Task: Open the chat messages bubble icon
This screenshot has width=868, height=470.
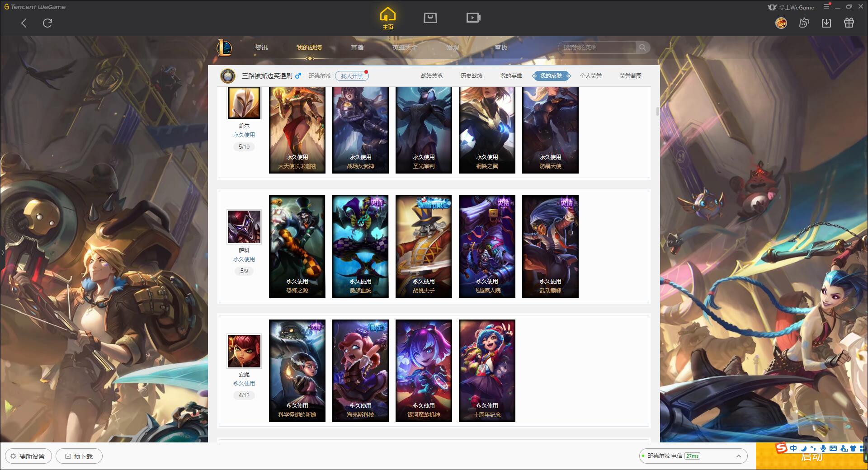Action: (x=804, y=23)
